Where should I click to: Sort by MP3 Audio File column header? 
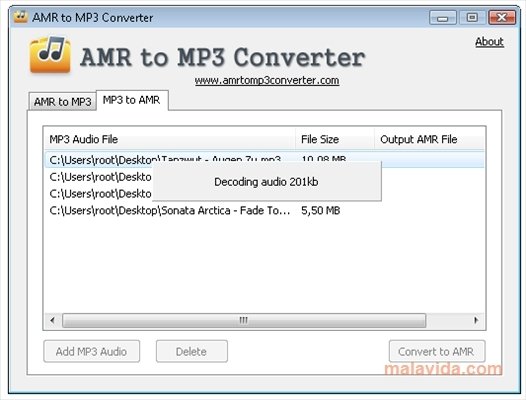click(169, 139)
